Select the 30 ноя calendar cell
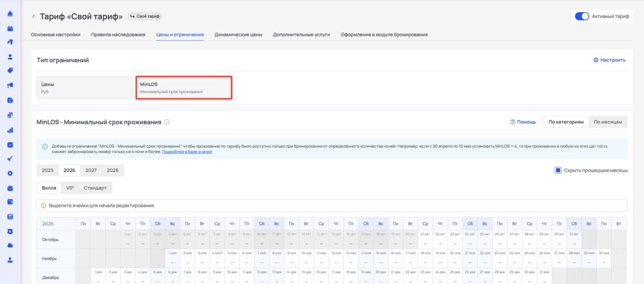Image resolution: width=644 pixels, height=284 pixels. [x=604, y=258]
